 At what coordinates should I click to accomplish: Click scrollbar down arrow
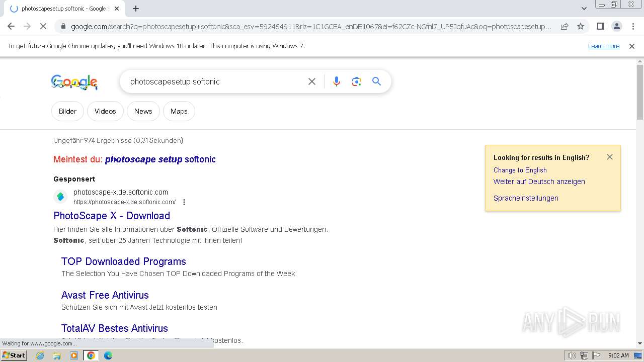click(640, 343)
